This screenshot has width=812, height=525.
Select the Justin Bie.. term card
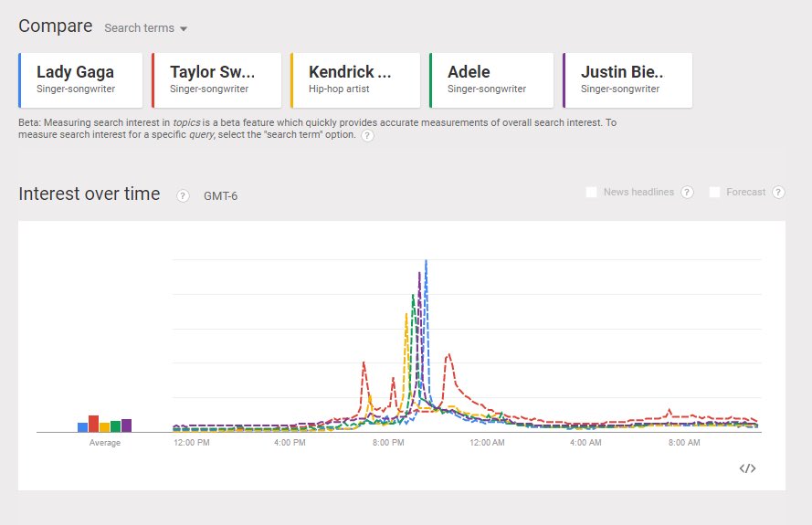[627, 80]
